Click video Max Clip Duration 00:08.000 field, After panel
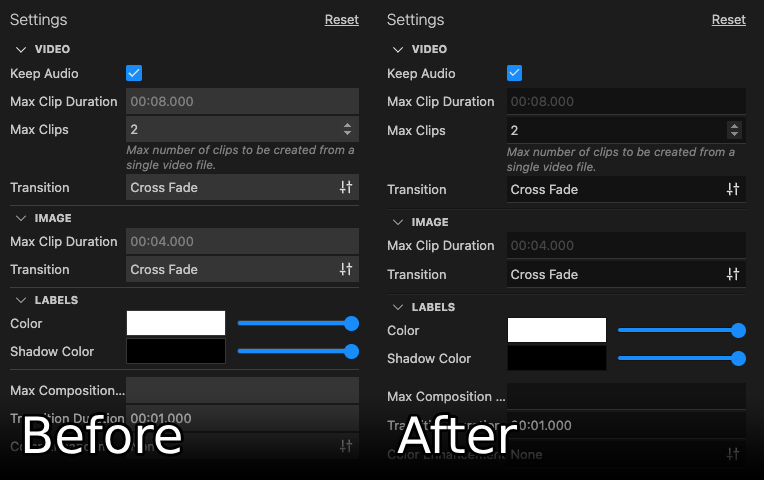The height and width of the screenshot is (480, 764). 626,101
